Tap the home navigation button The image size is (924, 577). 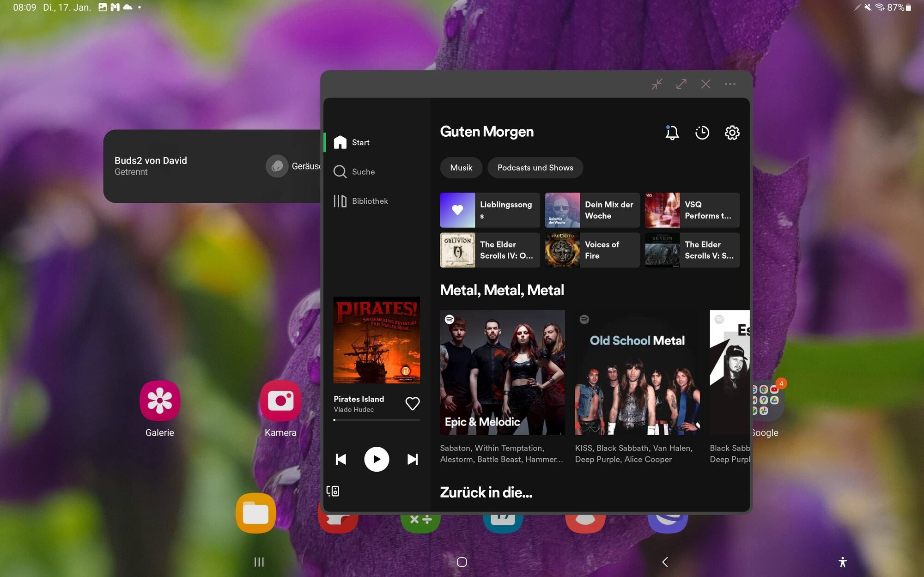[x=462, y=562]
